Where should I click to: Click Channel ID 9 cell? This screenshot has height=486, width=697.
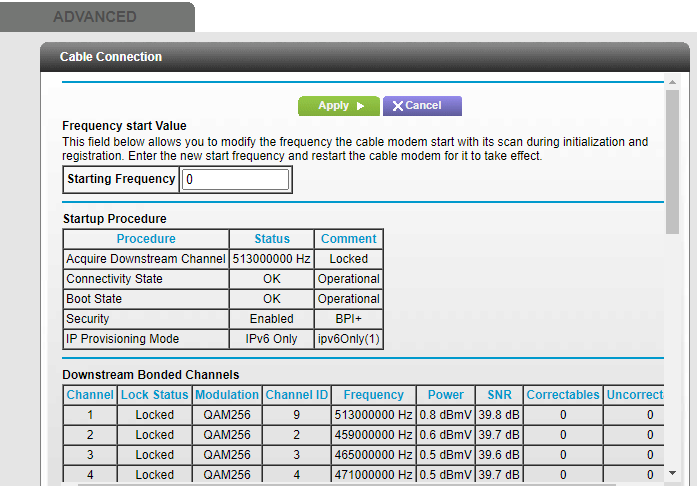click(x=296, y=415)
